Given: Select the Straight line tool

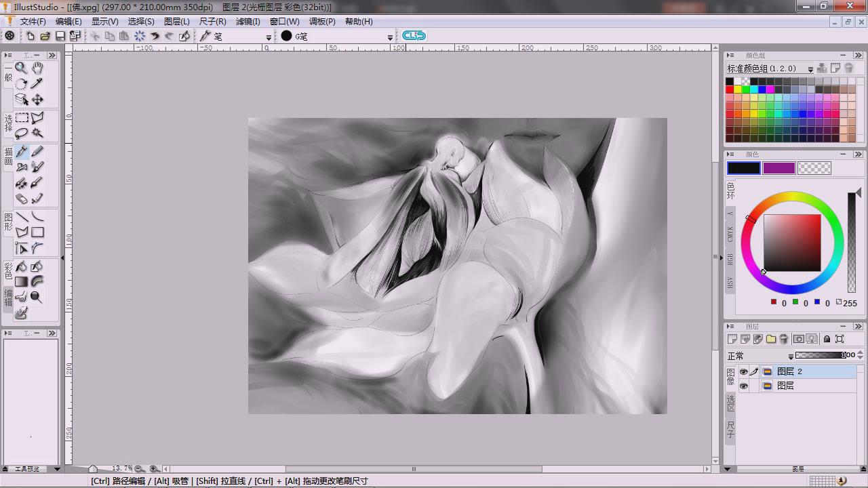Looking at the screenshot, I should tap(21, 217).
